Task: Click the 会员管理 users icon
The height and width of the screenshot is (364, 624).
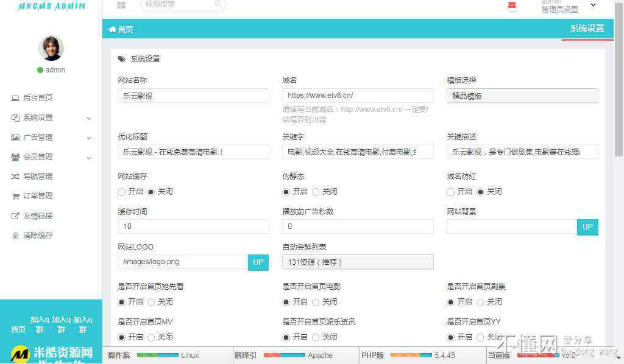Action: pos(15,157)
